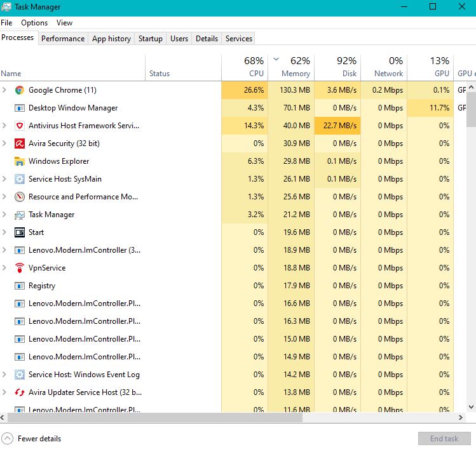Click the Start process icon

(20, 232)
